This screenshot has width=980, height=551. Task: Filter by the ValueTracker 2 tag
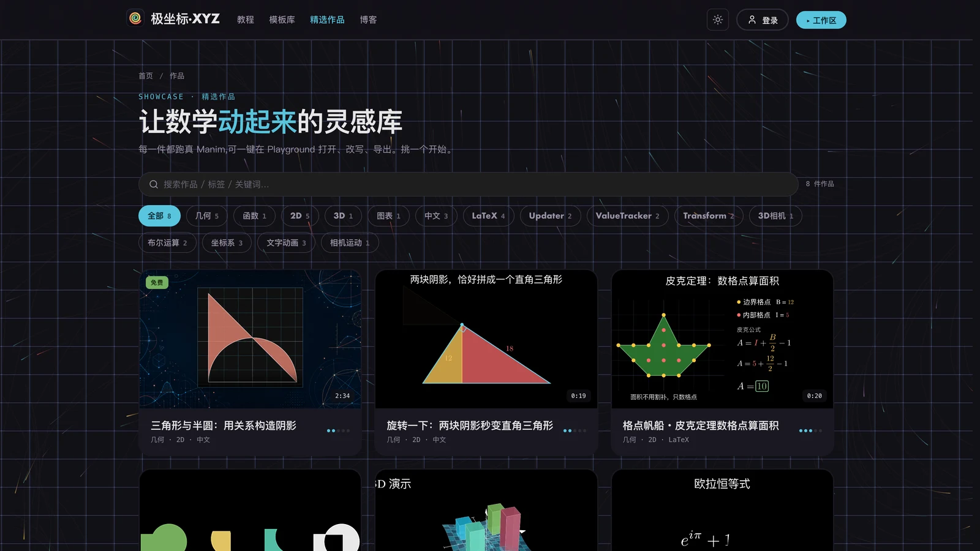627,216
